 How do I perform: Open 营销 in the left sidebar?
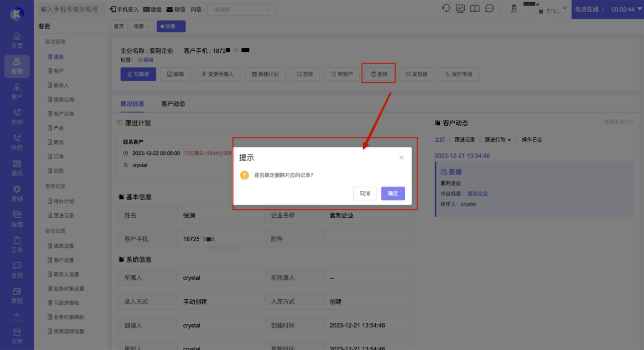[x=17, y=194]
